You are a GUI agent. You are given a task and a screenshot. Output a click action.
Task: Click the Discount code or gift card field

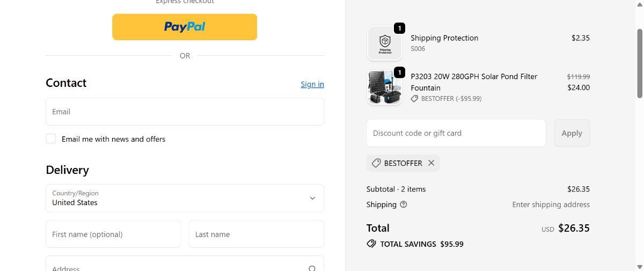point(456,133)
